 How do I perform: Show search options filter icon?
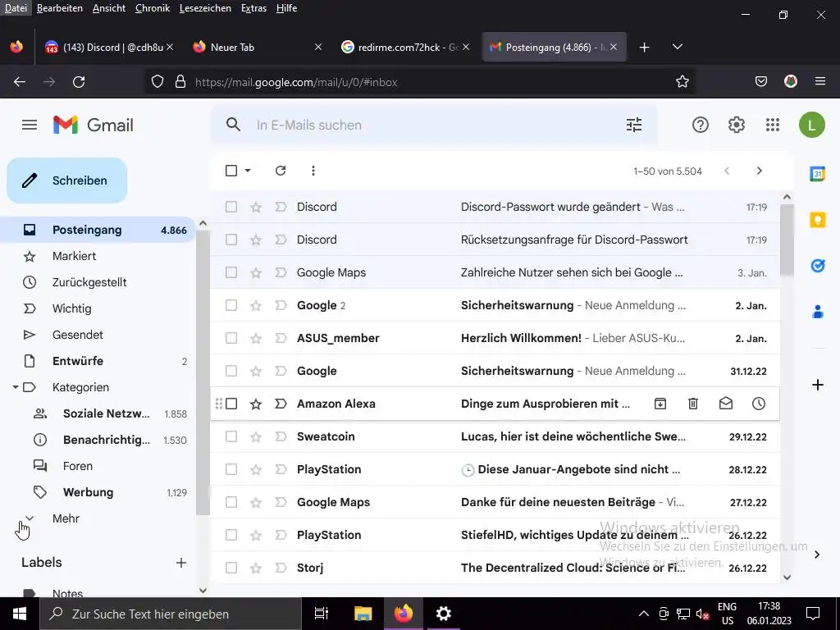coord(634,125)
